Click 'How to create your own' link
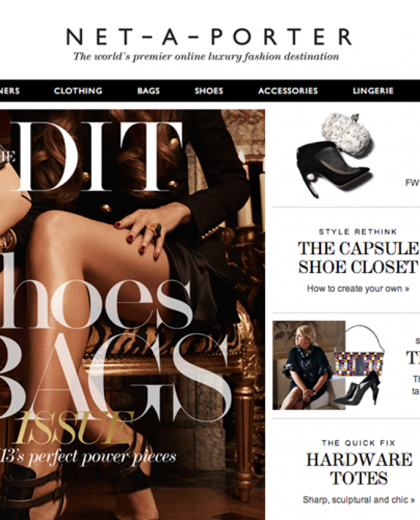420x520 pixels. [x=358, y=289]
